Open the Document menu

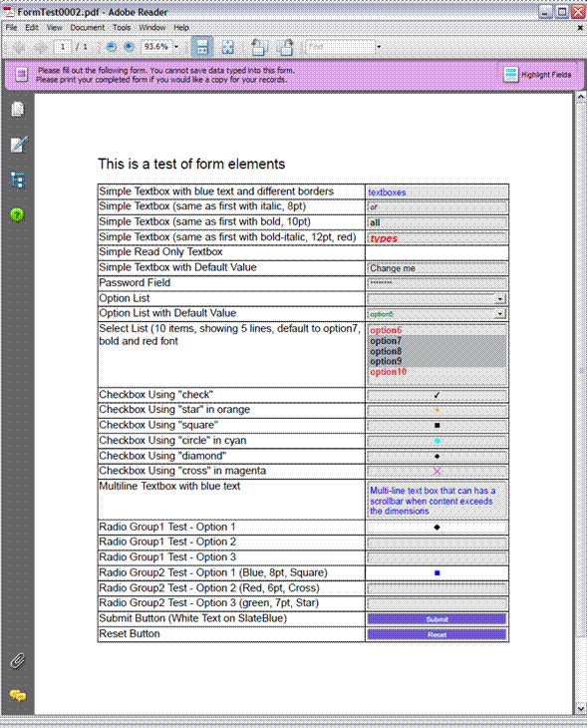click(x=88, y=27)
